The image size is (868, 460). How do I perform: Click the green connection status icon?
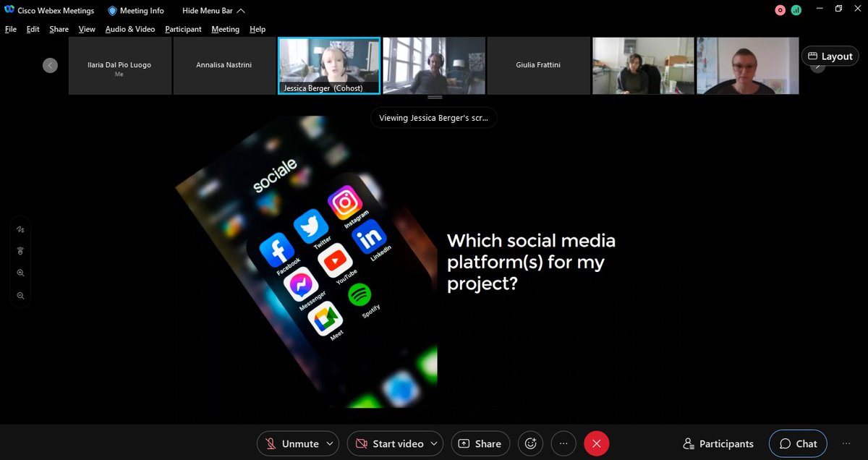(x=796, y=10)
